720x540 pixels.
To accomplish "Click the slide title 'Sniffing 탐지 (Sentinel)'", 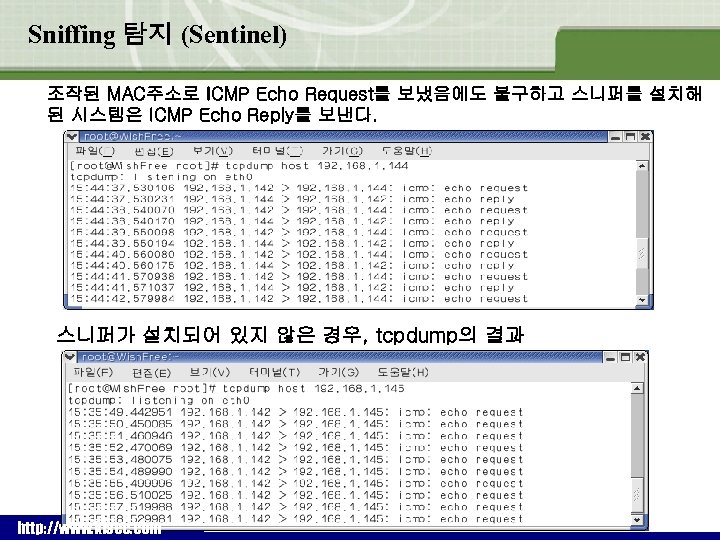I will click(157, 35).
